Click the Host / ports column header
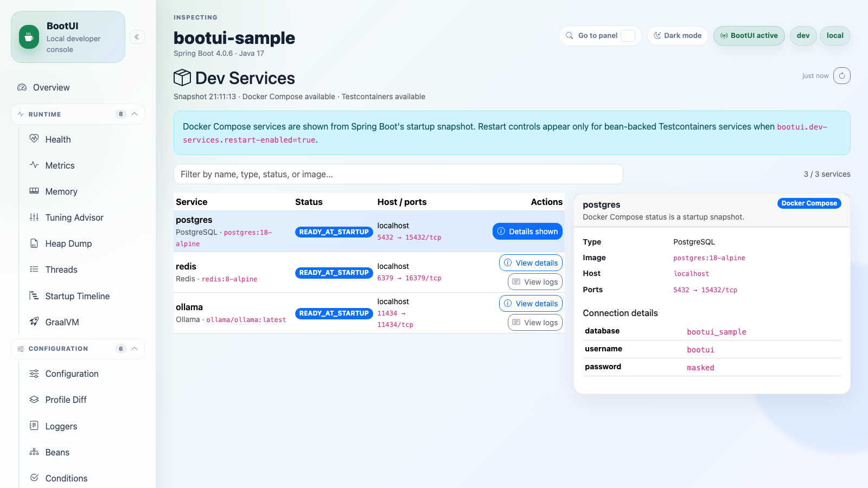 tap(402, 202)
